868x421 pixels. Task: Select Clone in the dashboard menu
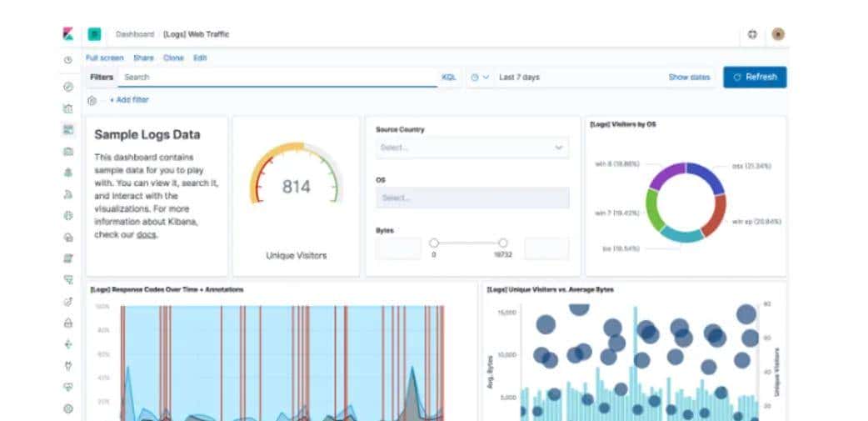pyautogui.click(x=173, y=58)
